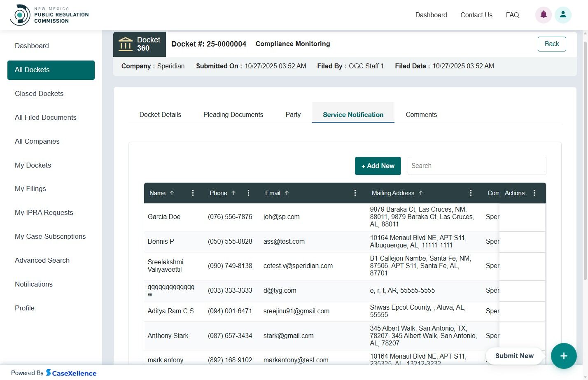
Task: Click the round plus floating button
Action: (x=564, y=356)
